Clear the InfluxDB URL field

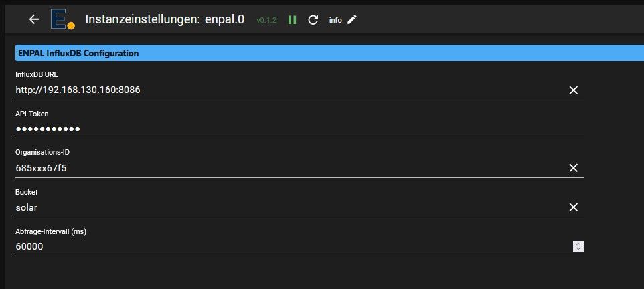pos(573,90)
